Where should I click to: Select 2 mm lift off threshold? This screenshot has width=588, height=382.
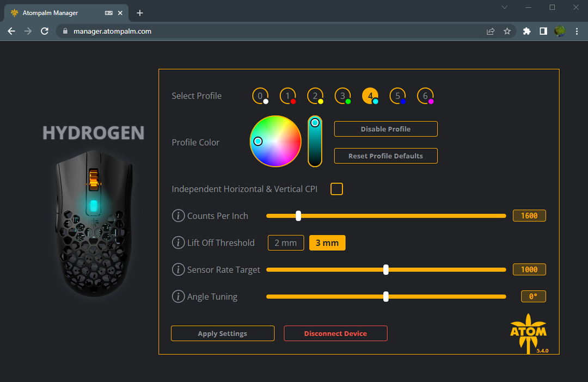tap(286, 243)
